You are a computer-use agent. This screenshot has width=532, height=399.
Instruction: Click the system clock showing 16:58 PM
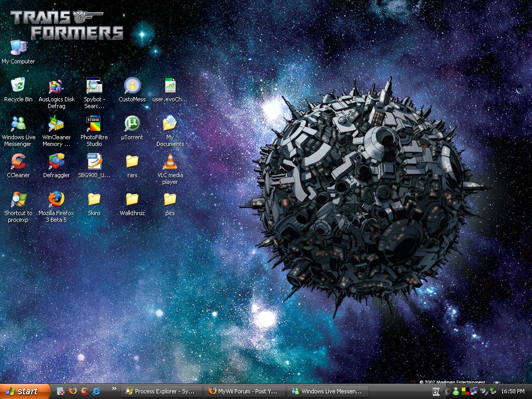[x=512, y=392]
